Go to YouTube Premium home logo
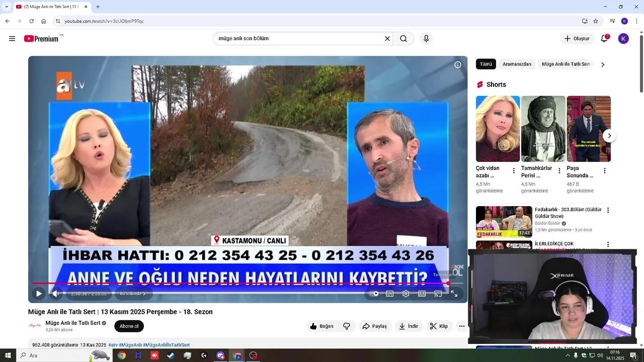Viewport: 644px width, 362px height. 41,39
